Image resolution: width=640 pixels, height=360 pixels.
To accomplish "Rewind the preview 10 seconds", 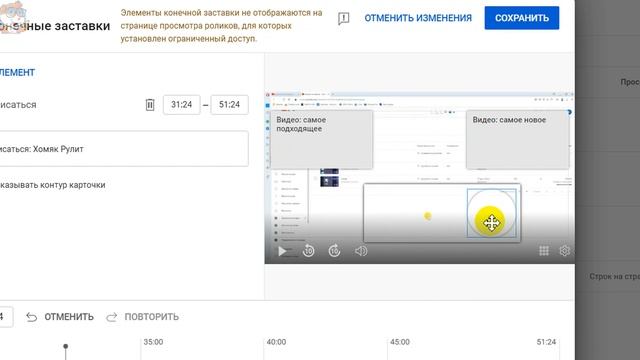I will point(309,251).
